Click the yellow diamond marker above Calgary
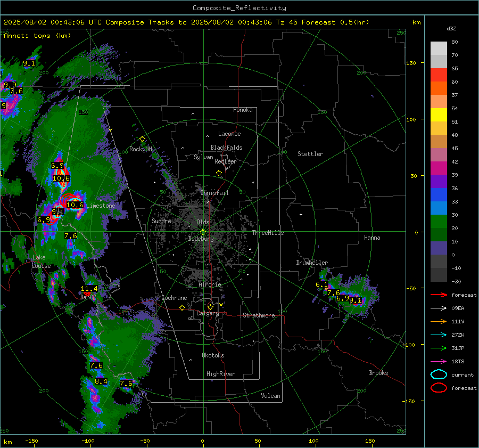The height and width of the screenshot is (448, 479). coord(210,307)
